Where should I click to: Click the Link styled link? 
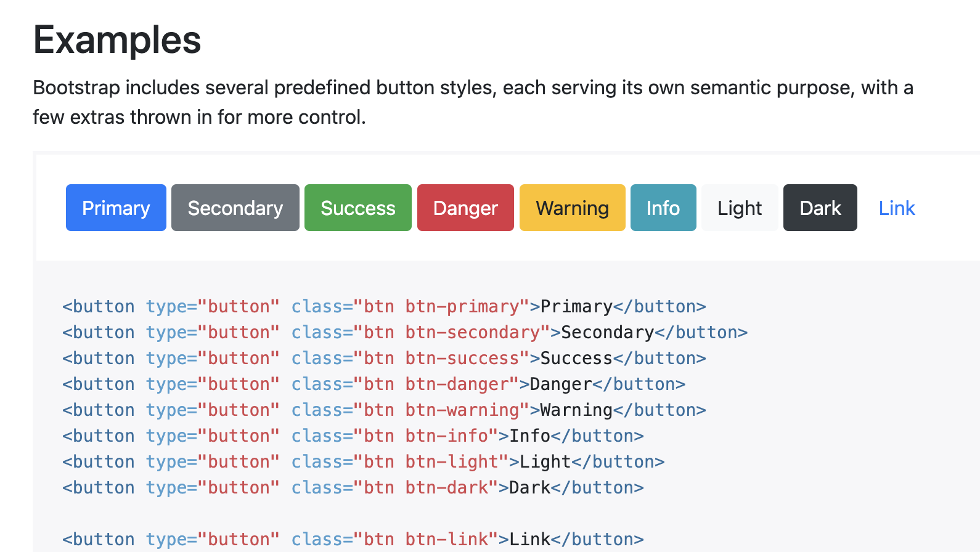pos(897,208)
